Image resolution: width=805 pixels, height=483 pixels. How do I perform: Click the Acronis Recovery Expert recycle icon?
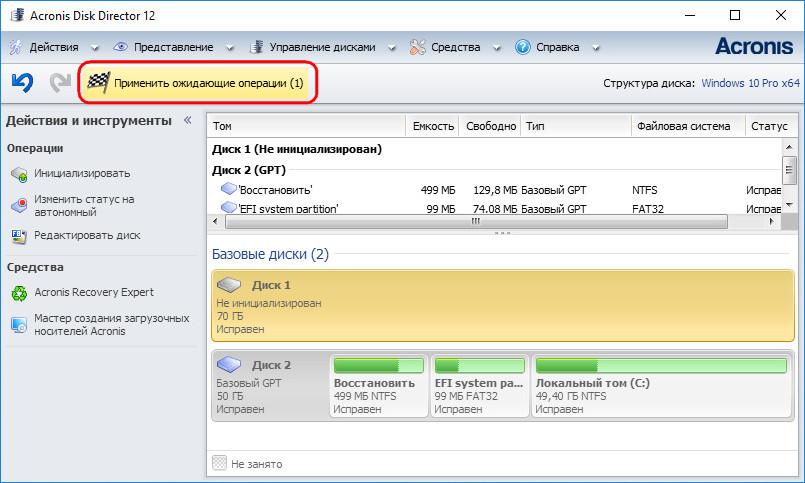point(19,293)
